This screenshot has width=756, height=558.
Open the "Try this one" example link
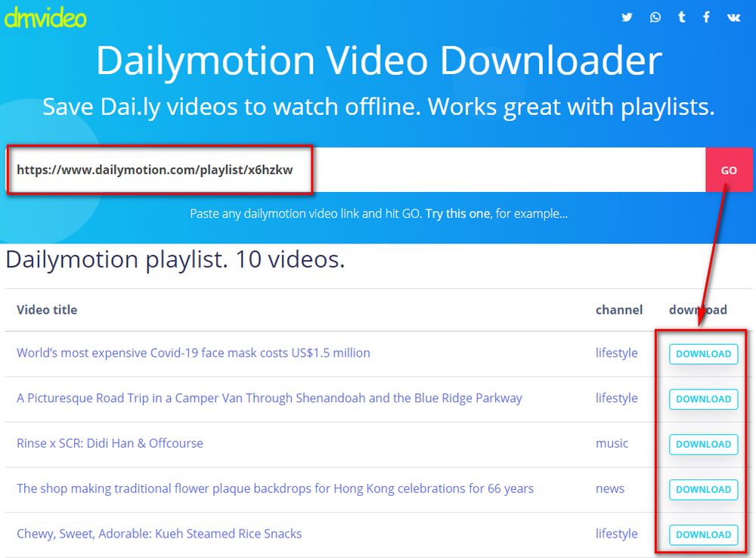coord(457,213)
